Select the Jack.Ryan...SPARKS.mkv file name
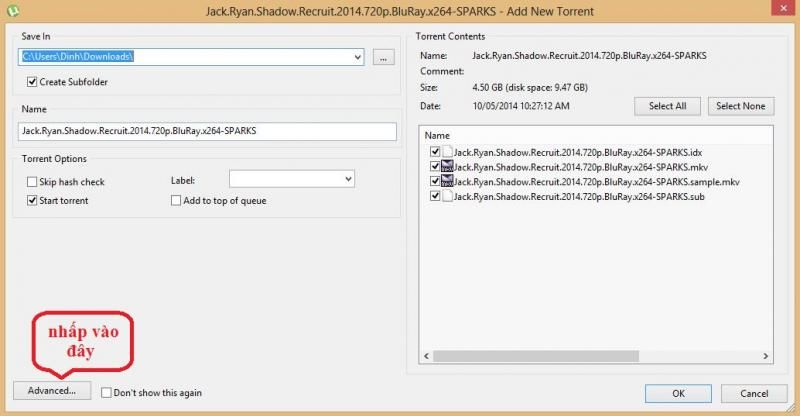The width and height of the screenshot is (800, 416). (x=581, y=167)
